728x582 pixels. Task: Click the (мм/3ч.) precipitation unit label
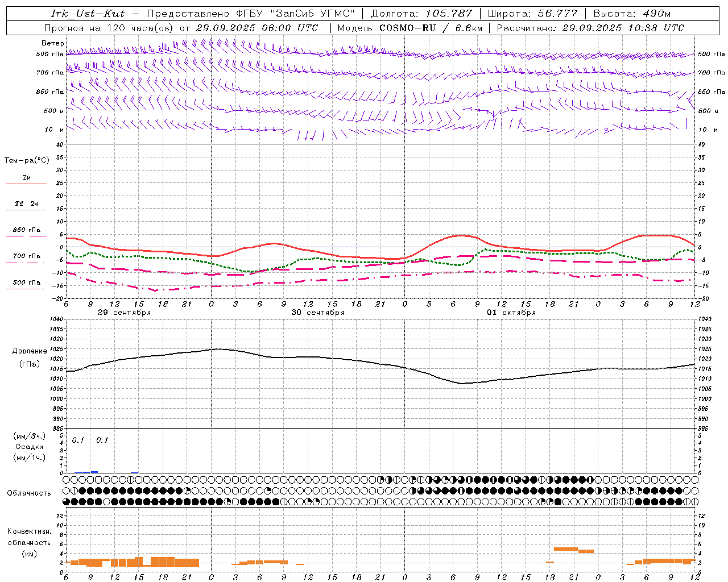tap(30, 436)
